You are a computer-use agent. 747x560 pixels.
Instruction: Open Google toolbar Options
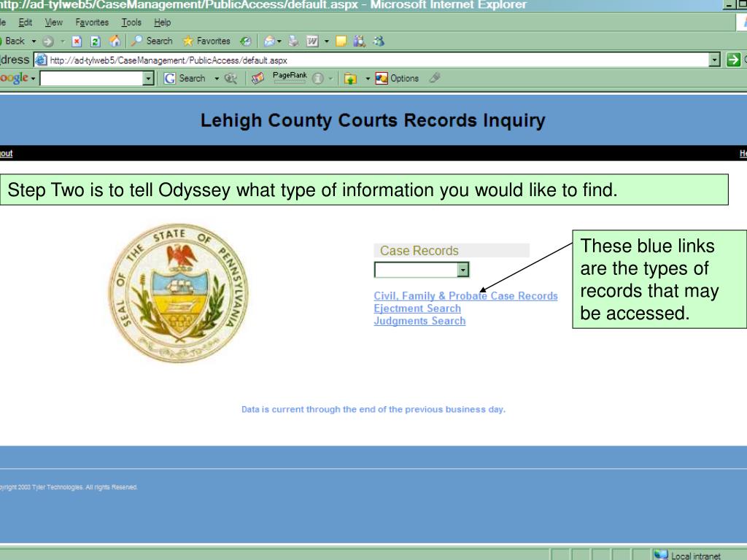point(397,78)
